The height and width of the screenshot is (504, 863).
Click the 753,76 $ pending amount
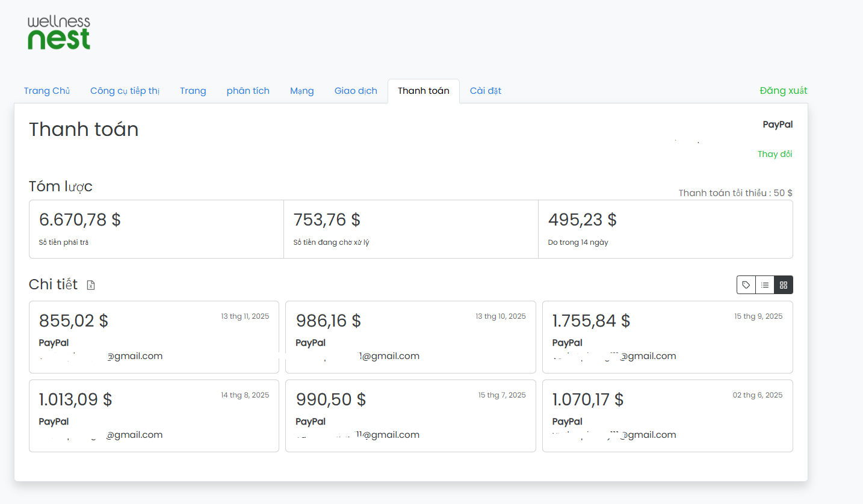327,220
